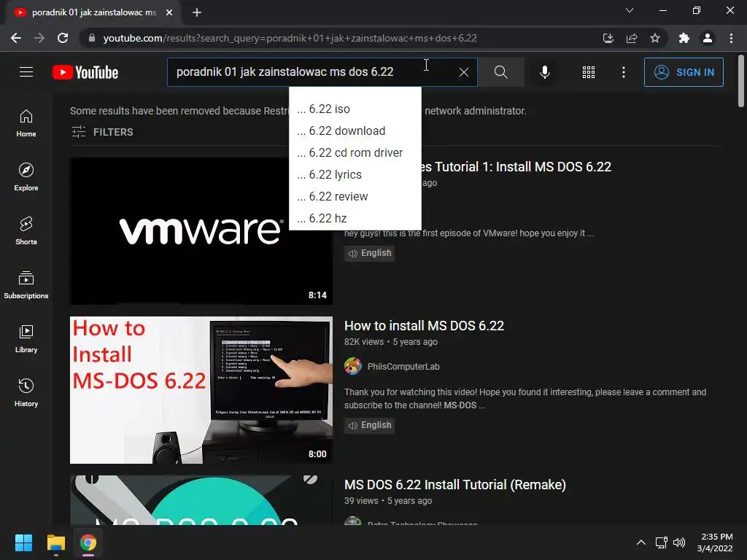Click Chrome forward arrow
747x560 pixels.
coord(39,38)
